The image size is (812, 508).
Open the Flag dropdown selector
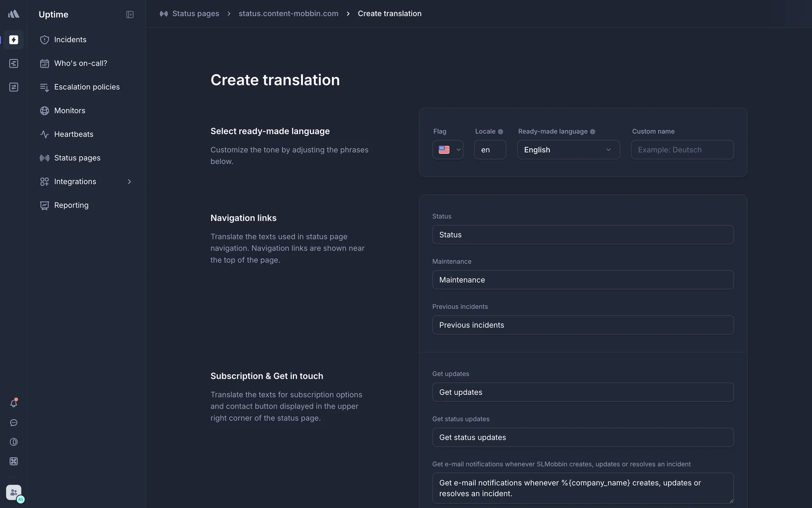coord(448,150)
